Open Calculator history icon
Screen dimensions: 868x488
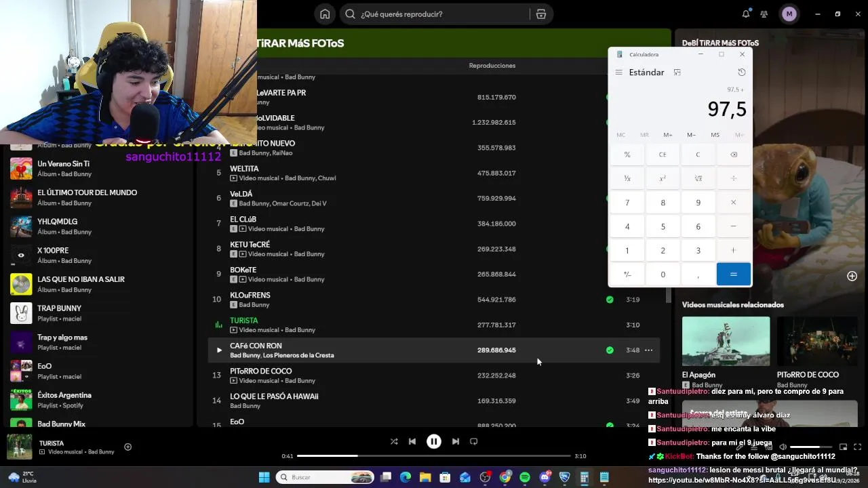pos(741,73)
